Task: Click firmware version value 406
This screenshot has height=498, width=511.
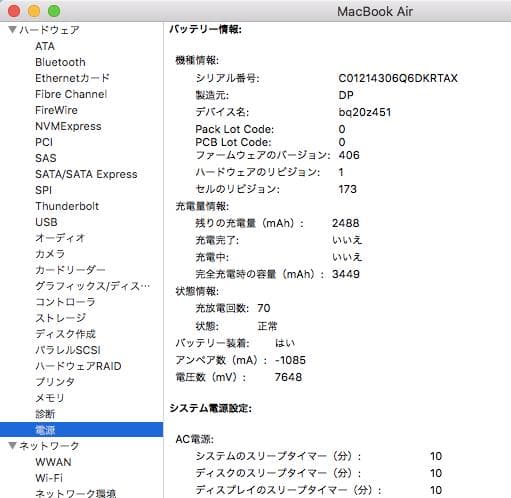Action: 349,155
